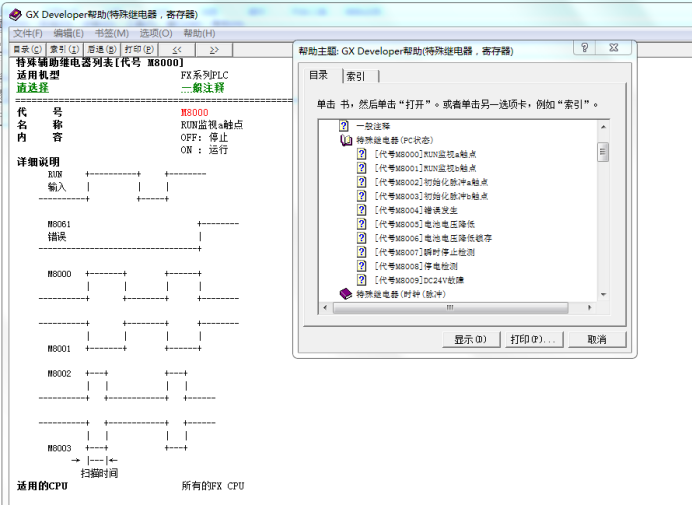Click the horizontal scrollbar thumb in tree

[450, 307]
